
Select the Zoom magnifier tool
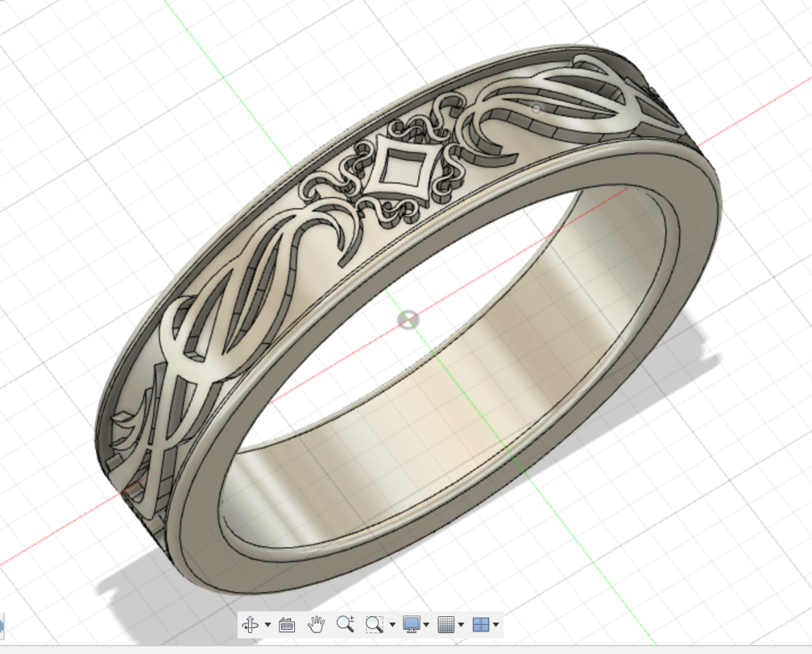point(346,624)
